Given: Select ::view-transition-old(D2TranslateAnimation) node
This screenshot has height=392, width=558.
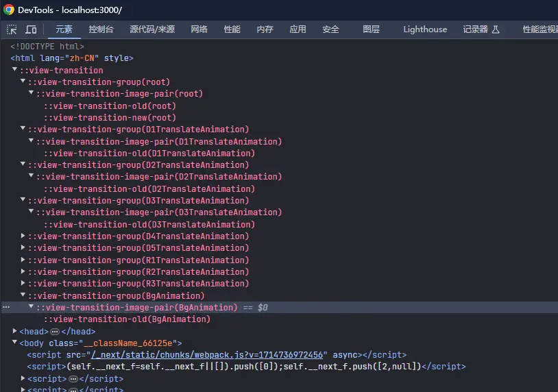Looking at the screenshot, I should click(149, 189).
